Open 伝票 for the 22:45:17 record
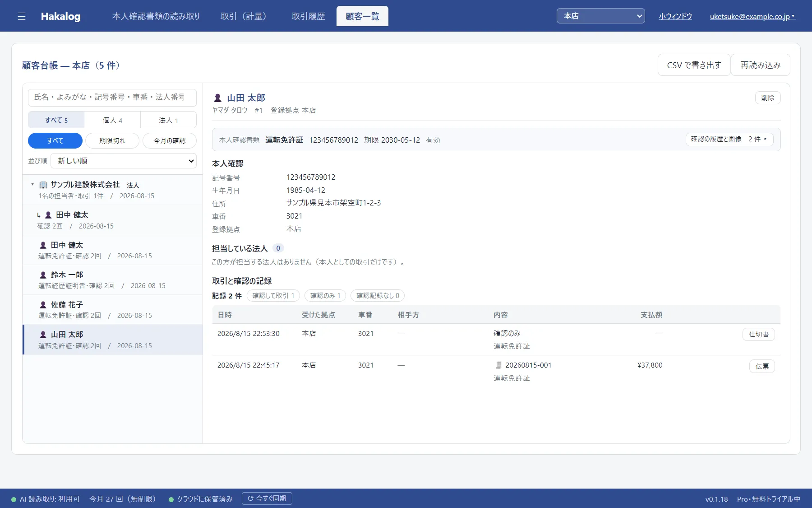This screenshot has width=812, height=508. click(x=762, y=366)
